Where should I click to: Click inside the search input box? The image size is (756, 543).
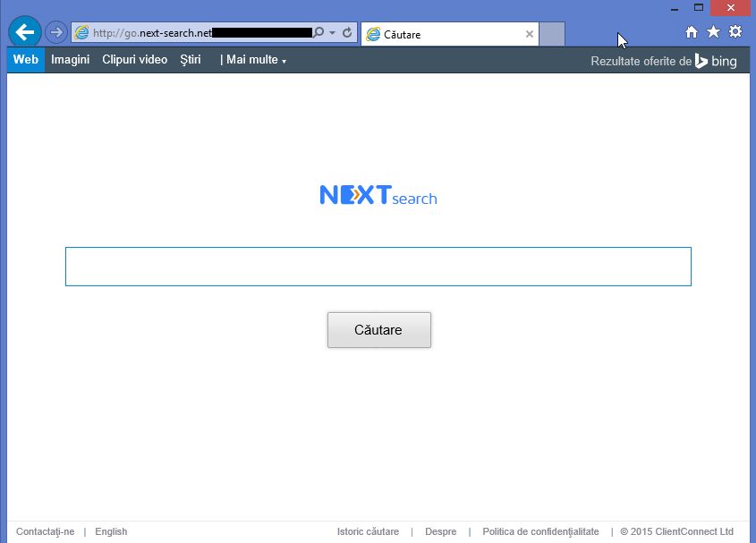point(378,266)
